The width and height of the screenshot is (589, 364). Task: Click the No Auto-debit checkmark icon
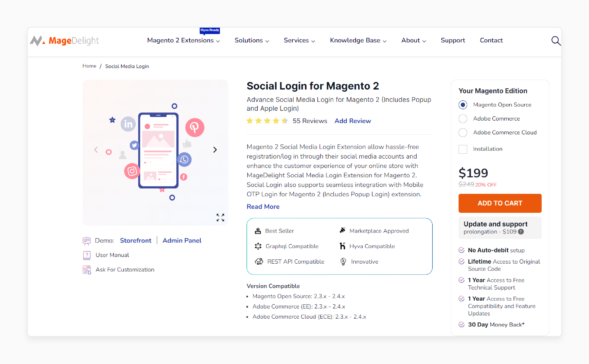462,250
